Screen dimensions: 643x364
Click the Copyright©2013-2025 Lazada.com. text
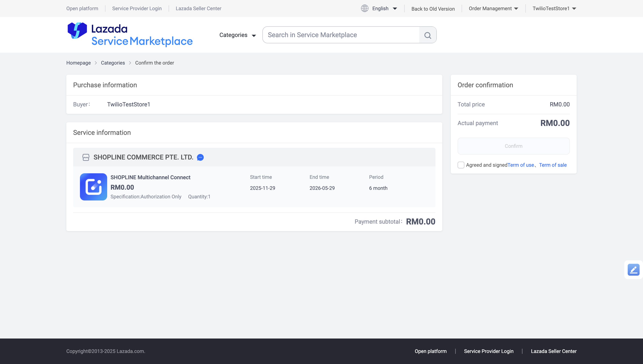[x=106, y=351]
